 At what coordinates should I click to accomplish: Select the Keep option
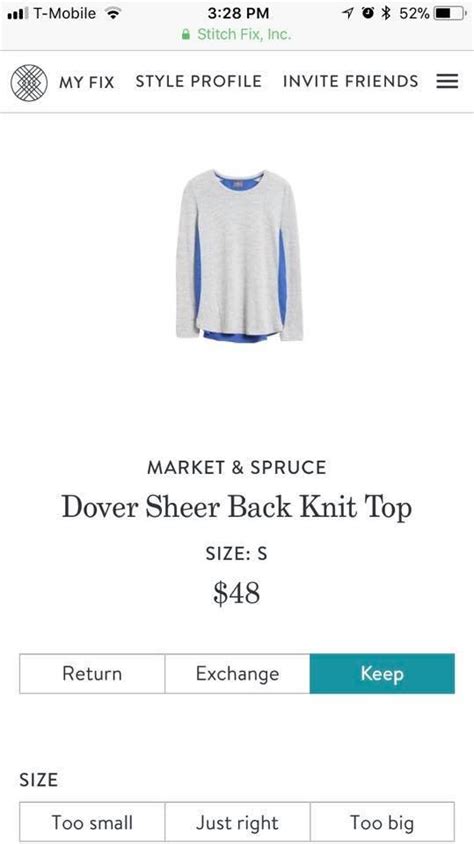[x=382, y=673]
